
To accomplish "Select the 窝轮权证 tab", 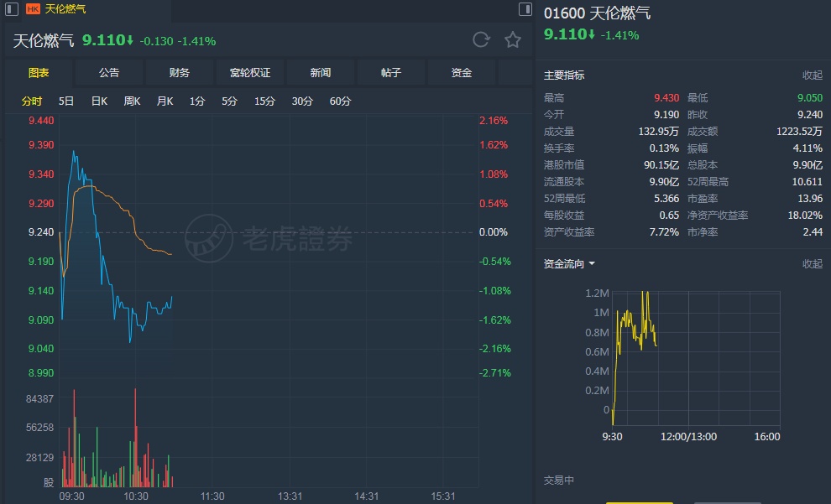I will click(x=250, y=73).
